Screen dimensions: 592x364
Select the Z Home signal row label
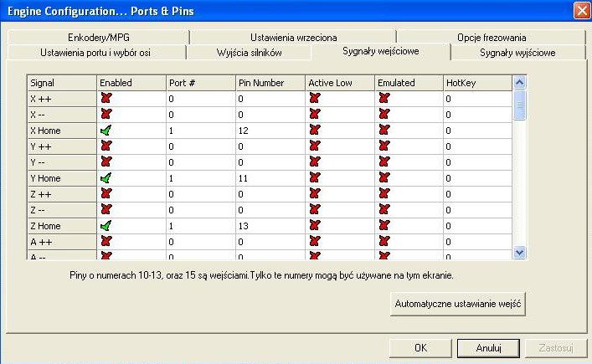(62, 226)
